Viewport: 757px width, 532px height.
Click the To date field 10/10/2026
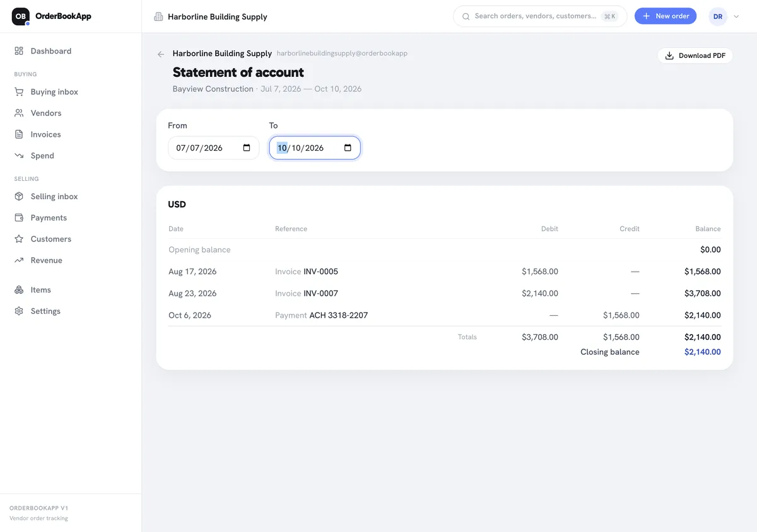pyautogui.click(x=315, y=148)
